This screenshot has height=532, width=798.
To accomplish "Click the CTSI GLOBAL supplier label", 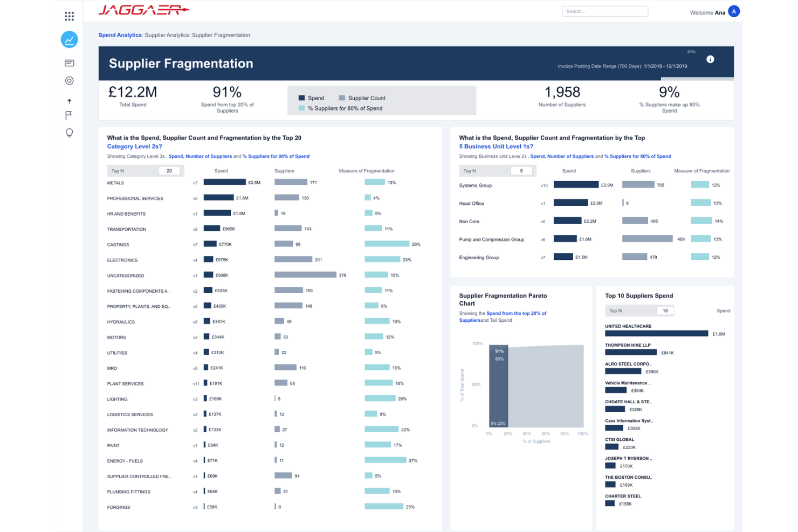I will coord(620,440).
